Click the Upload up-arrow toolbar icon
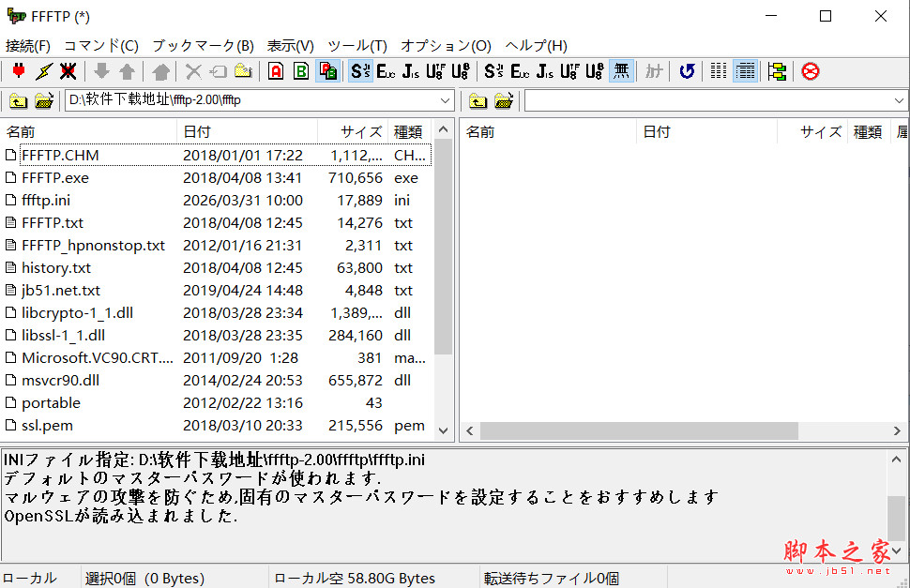910x588 pixels. pos(127,71)
